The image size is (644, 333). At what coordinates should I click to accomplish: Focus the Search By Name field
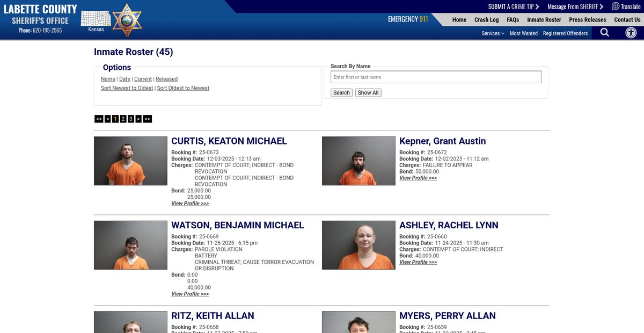(436, 77)
